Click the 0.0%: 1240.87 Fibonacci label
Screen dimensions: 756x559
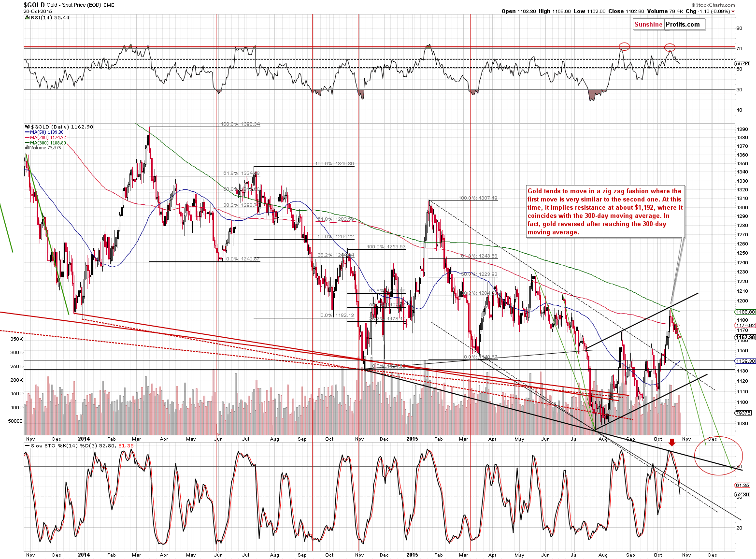242,259
